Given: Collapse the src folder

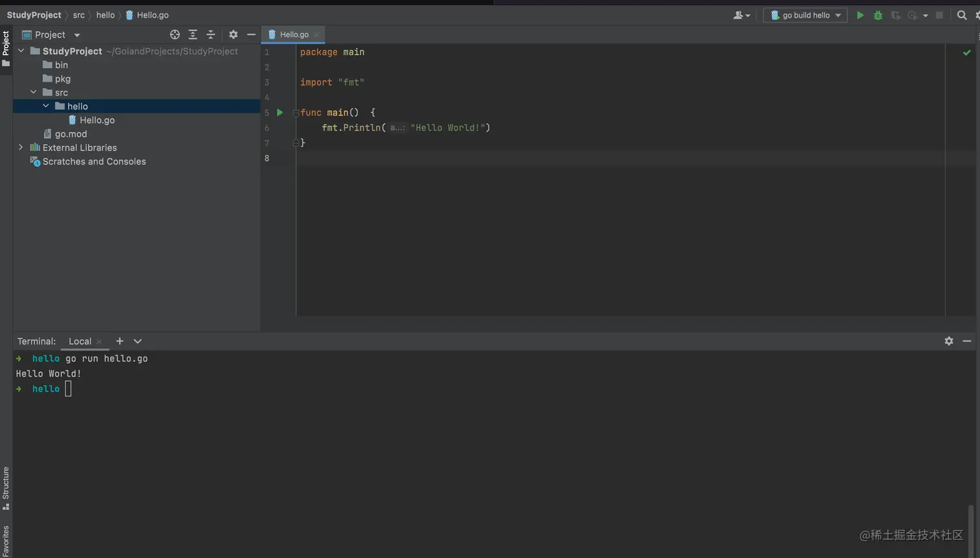Looking at the screenshot, I should point(34,93).
